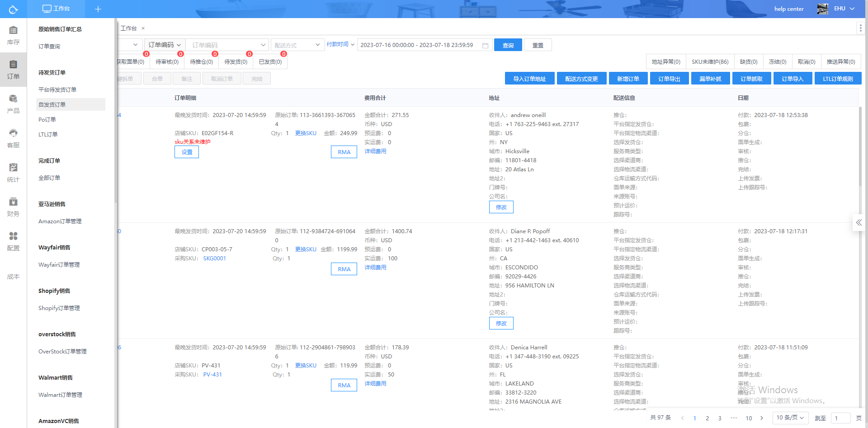Click the 跳至 page number input
This screenshot has height=428, width=868.
click(841, 418)
